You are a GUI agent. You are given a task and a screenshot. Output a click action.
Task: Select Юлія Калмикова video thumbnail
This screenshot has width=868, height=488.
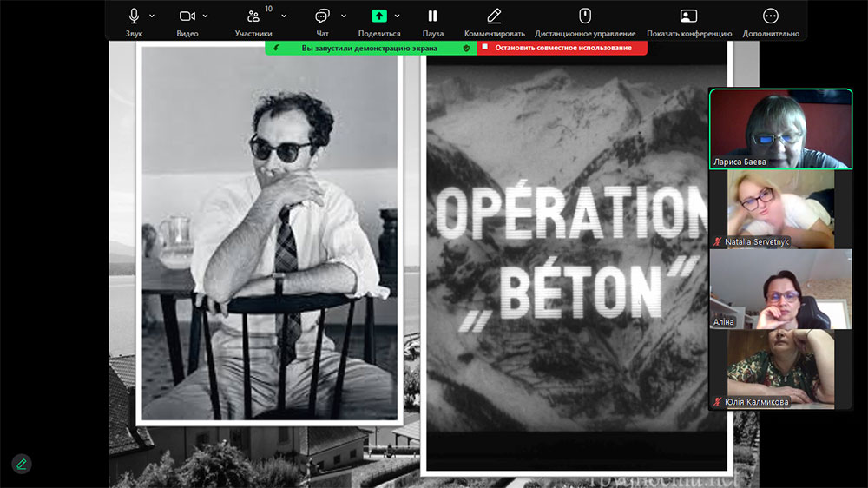(780, 369)
